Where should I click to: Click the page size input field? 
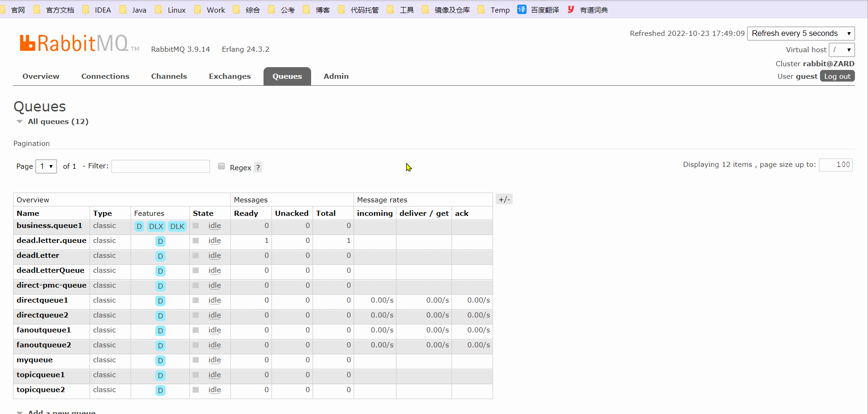836,165
